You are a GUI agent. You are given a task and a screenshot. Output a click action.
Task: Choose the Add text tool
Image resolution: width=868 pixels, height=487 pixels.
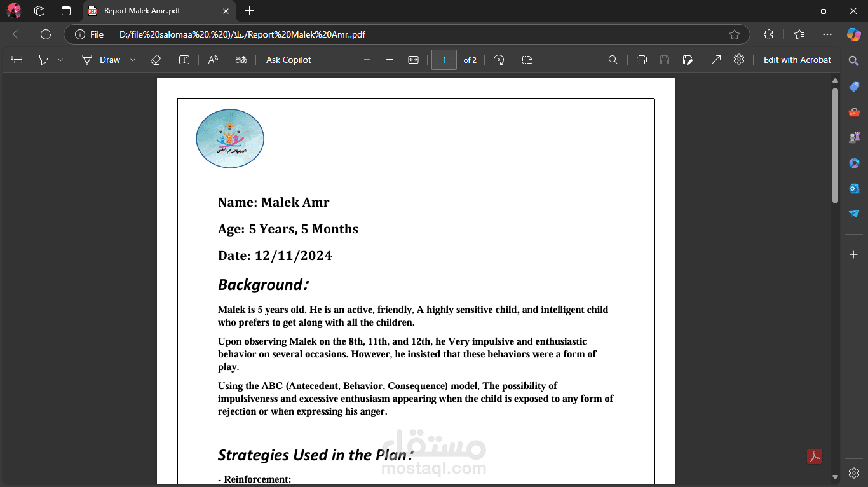(184, 60)
